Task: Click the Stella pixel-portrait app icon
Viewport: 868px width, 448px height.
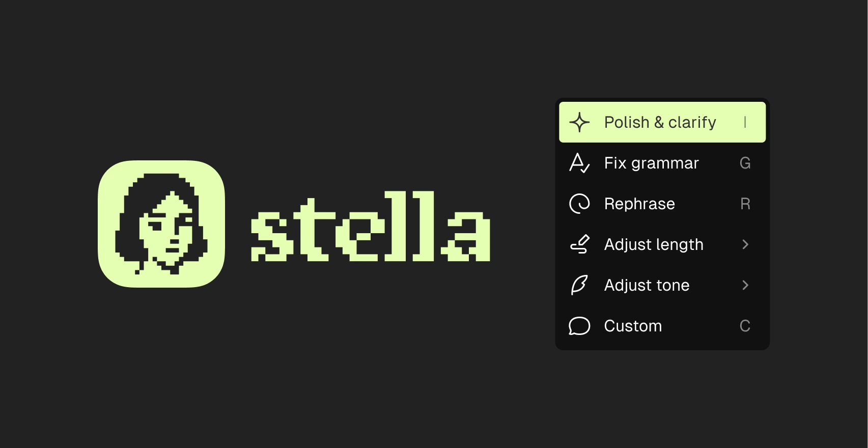Action: coord(161,224)
